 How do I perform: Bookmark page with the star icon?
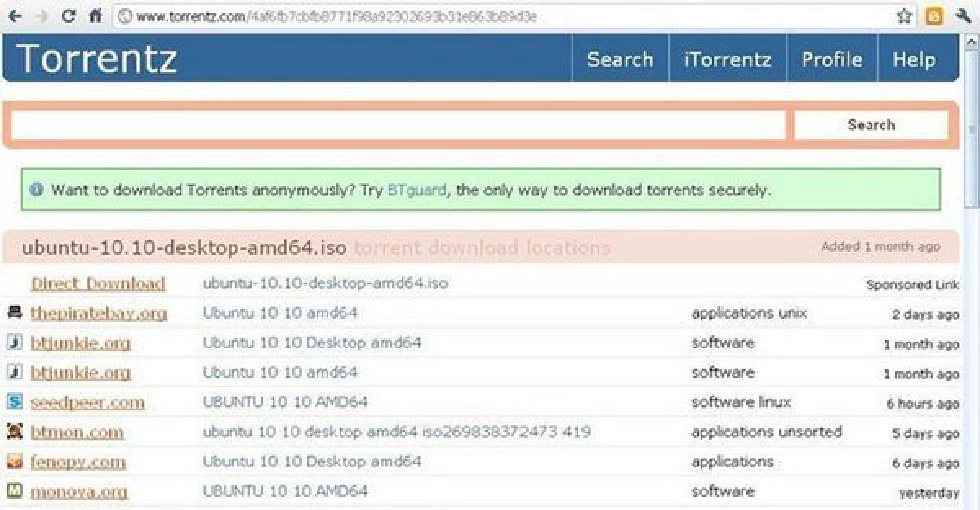(x=904, y=16)
